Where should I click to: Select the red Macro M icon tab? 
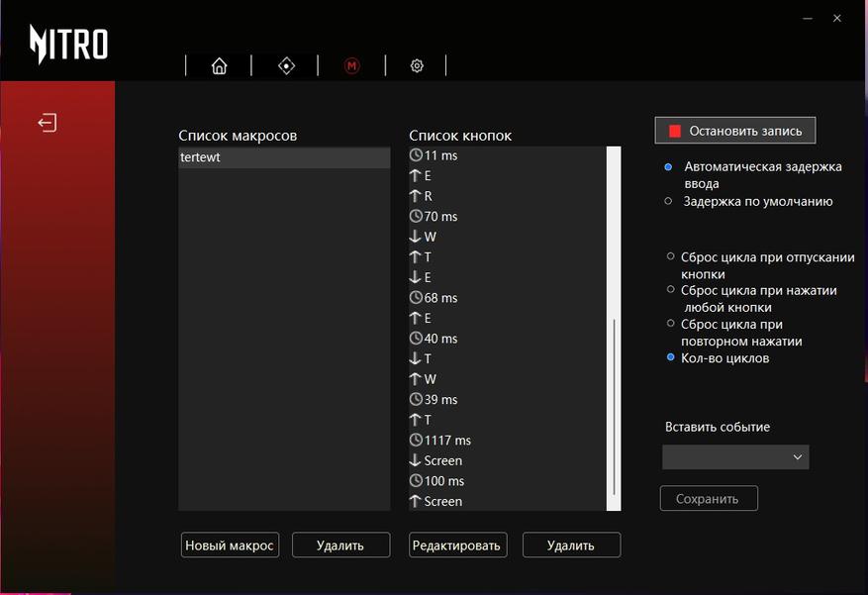tap(352, 66)
